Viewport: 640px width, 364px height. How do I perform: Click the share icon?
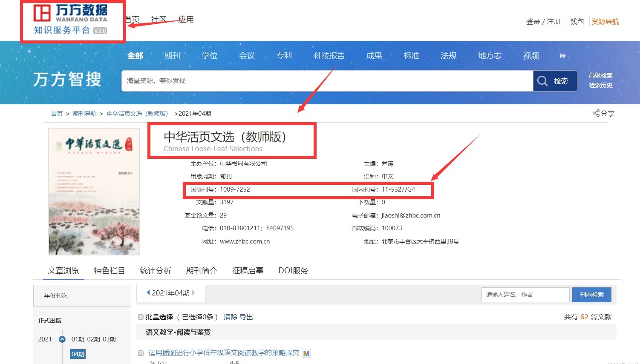pos(596,113)
